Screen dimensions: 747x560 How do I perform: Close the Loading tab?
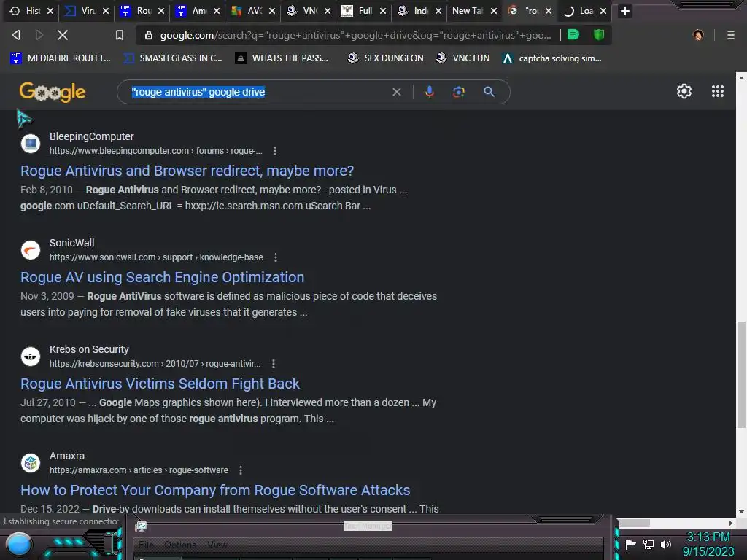[x=603, y=11]
